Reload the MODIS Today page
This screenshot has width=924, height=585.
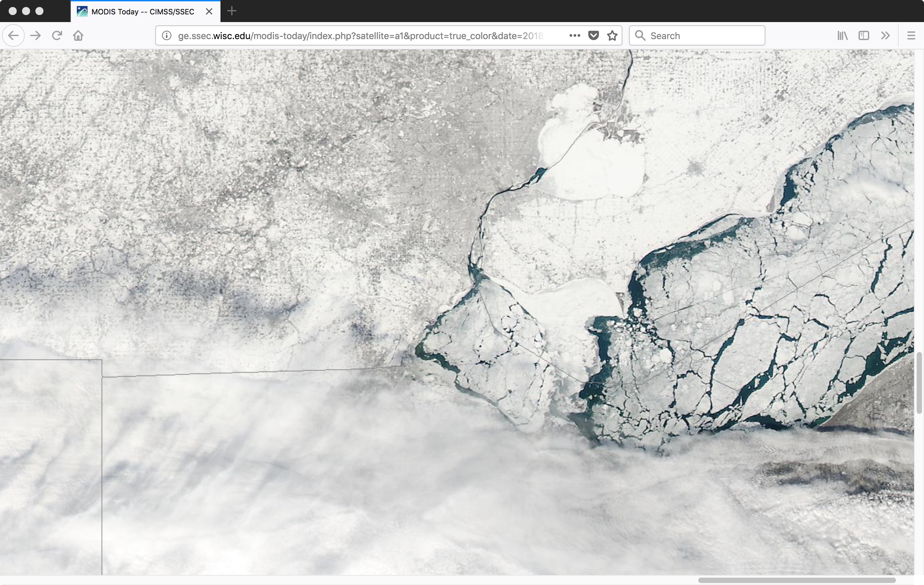coord(57,36)
